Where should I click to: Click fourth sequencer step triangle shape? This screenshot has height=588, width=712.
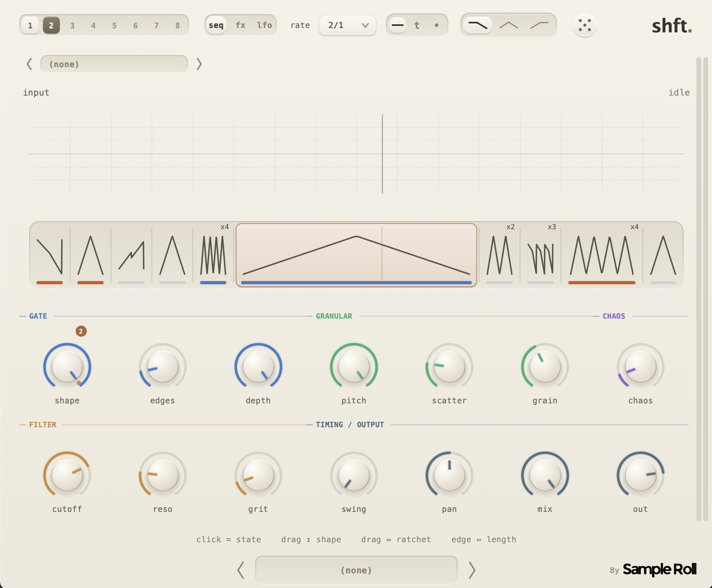pyautogui.click(x=172, y=255)
